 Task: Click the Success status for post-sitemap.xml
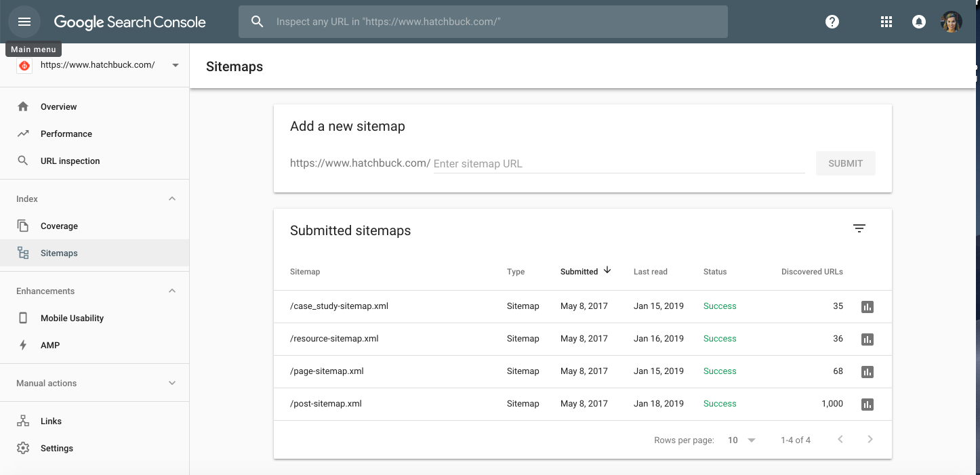720,404
